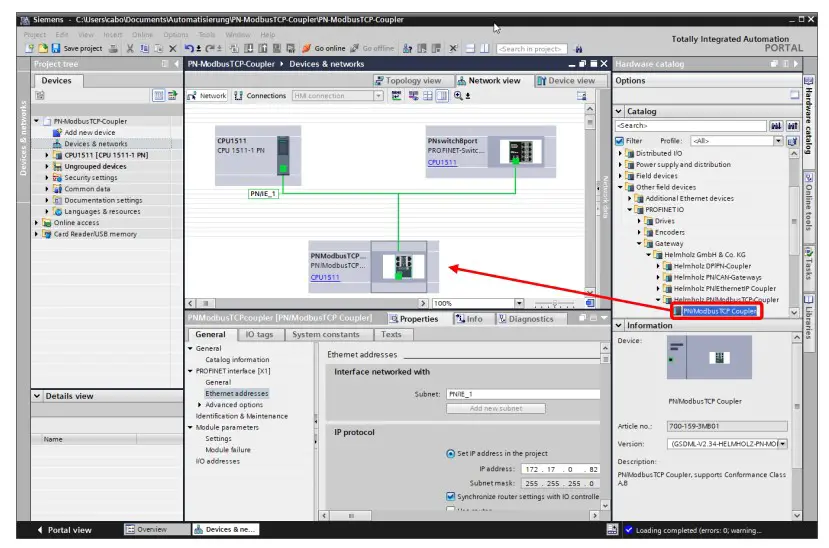Uncheck Synchronize router settings with IO controller
The image size is (829, 548).
(x=451, y=496)
